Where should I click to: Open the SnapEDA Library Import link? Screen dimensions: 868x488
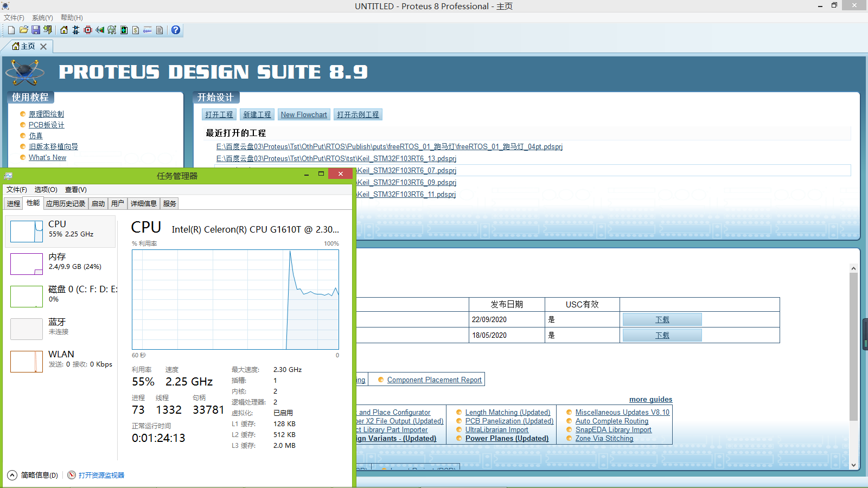(614, 429)
